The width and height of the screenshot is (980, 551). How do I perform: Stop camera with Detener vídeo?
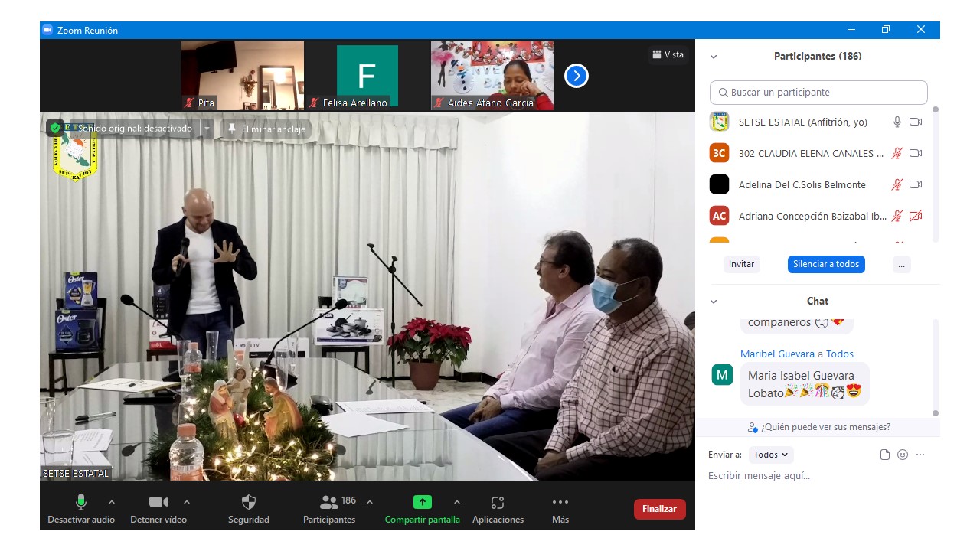158,503
